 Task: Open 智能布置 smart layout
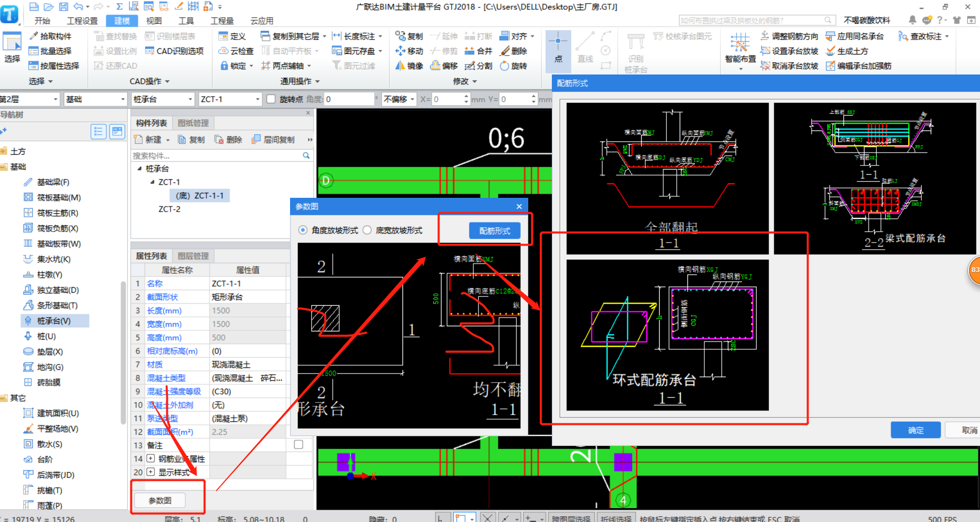coord(740,51)
